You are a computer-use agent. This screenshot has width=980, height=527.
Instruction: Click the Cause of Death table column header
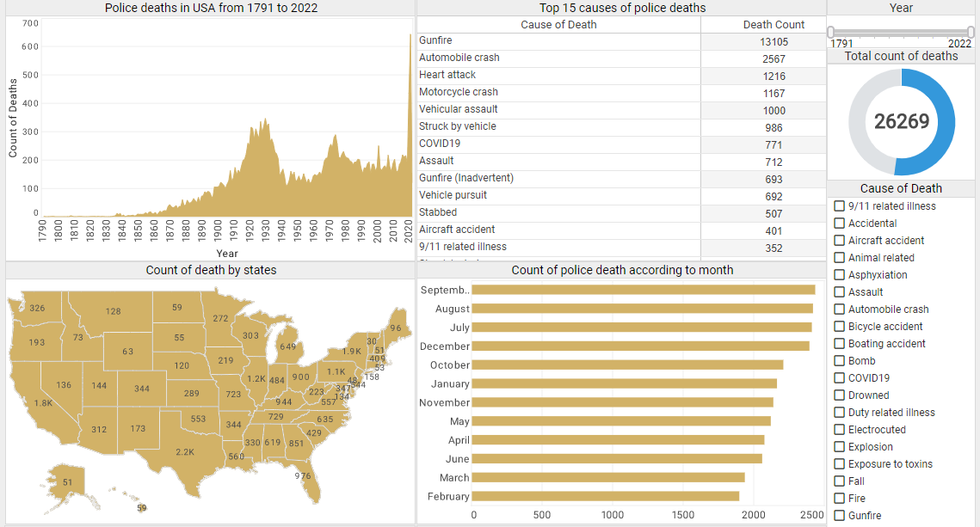click(558, 25)
